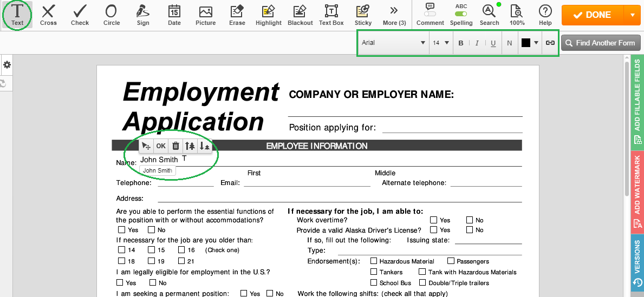The image size is (644, 297).
Task: Open the black text color swatch
Action: pyautogui.click(x=530, y=43)
